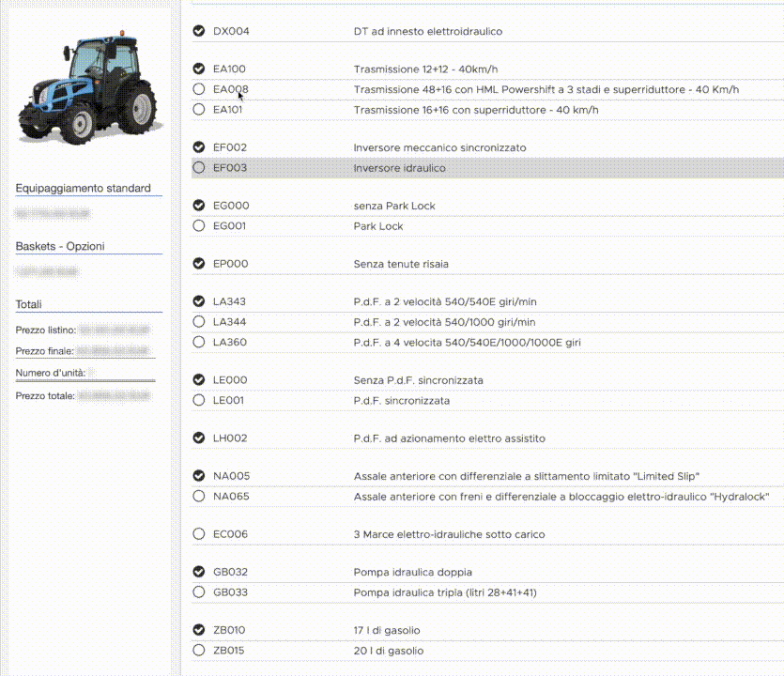Select LE001 P.d.F. sincronizzata option

(x=198, y=401)
